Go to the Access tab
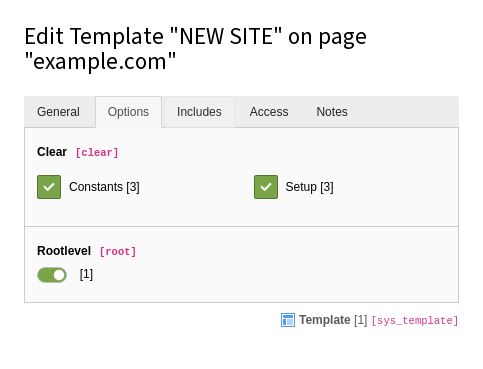Screen dimensions: 483x369 coord(269,112)
